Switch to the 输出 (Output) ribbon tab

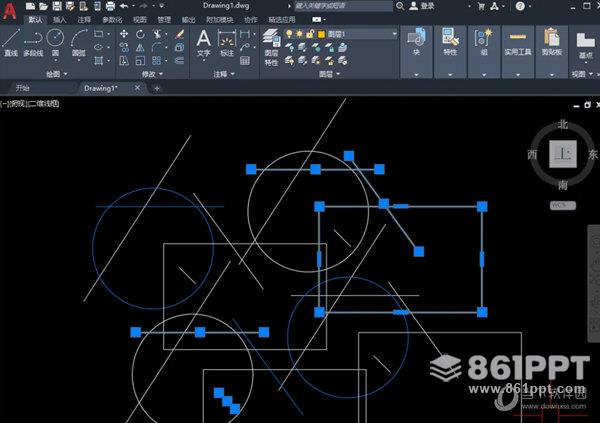pos(188,20)
